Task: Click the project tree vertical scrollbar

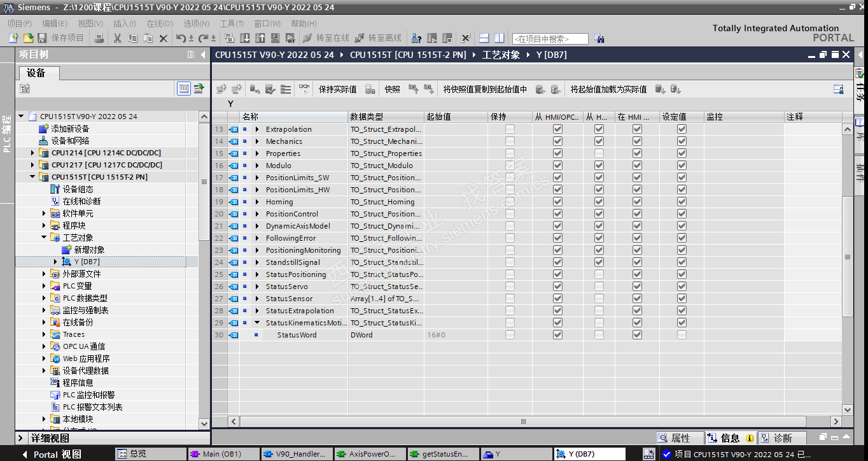Action: [x=204, y=181]
